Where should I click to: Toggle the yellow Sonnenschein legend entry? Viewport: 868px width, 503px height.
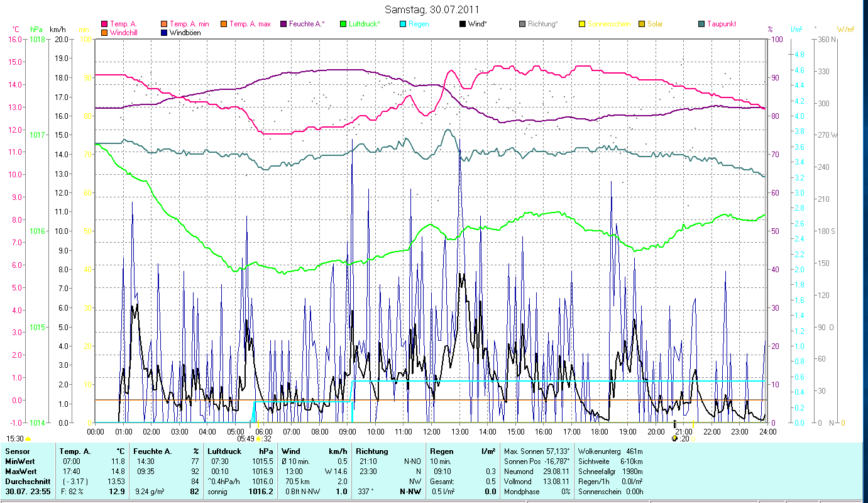click(x=582, y=25)
